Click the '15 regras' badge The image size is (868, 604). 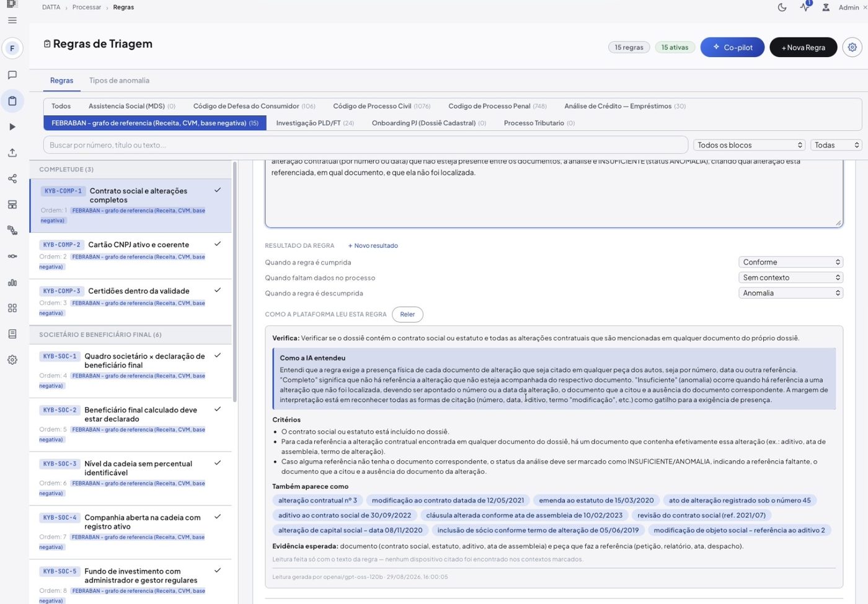[629, 47]
